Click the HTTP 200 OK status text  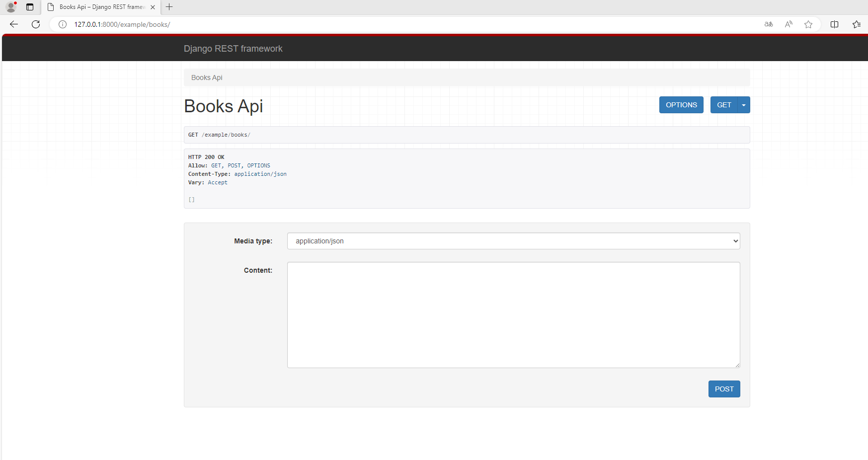pos(206,157)
